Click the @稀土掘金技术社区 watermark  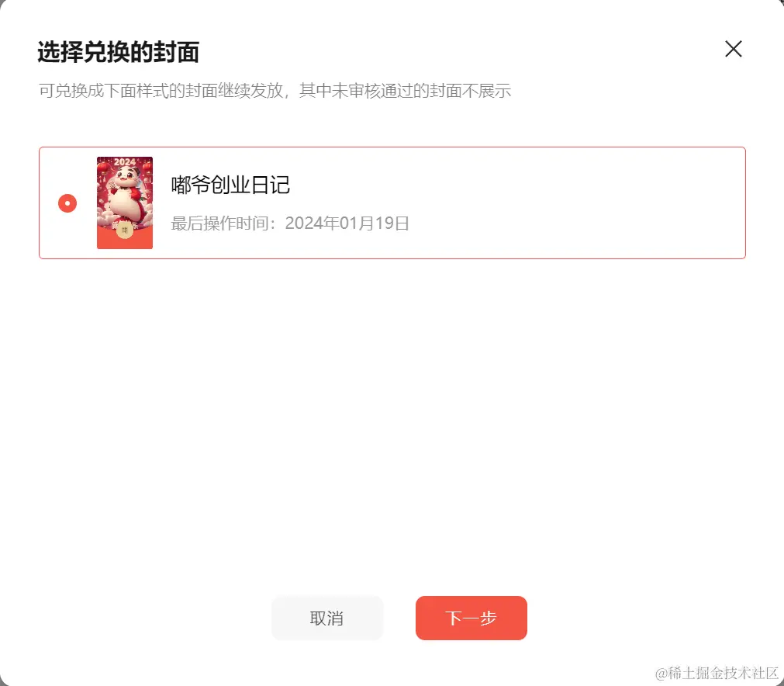(x=716, y=673)
